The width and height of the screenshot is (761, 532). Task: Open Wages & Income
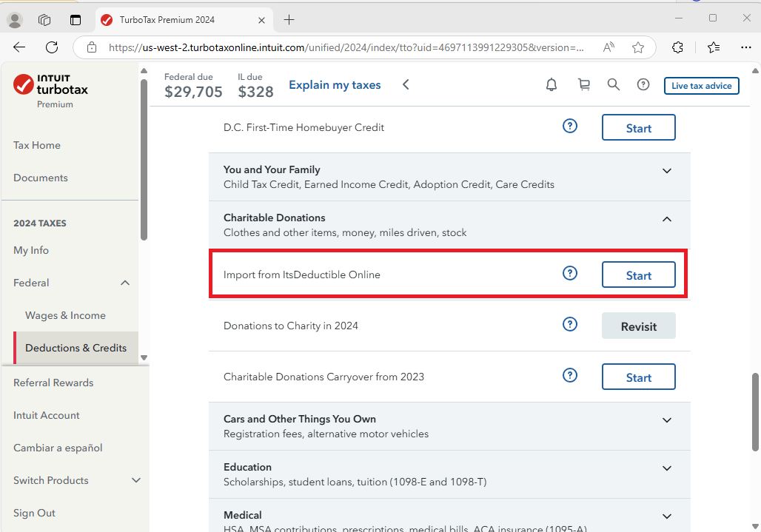click(x=65, y=315)
